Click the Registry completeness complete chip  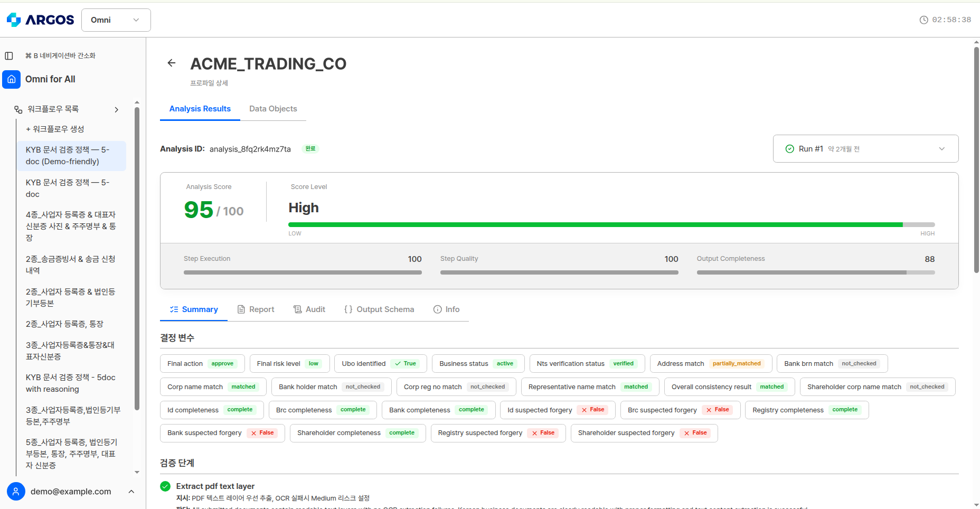[x=807, y=410]
